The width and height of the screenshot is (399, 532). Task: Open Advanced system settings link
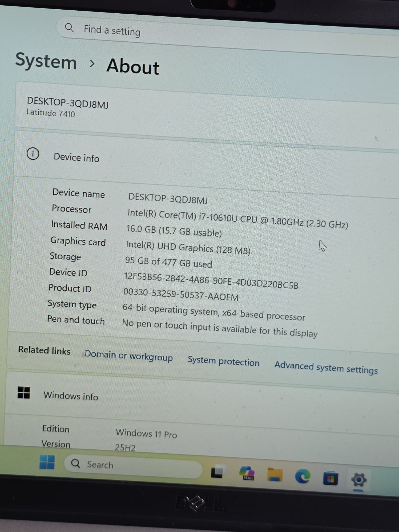(326, 367)
